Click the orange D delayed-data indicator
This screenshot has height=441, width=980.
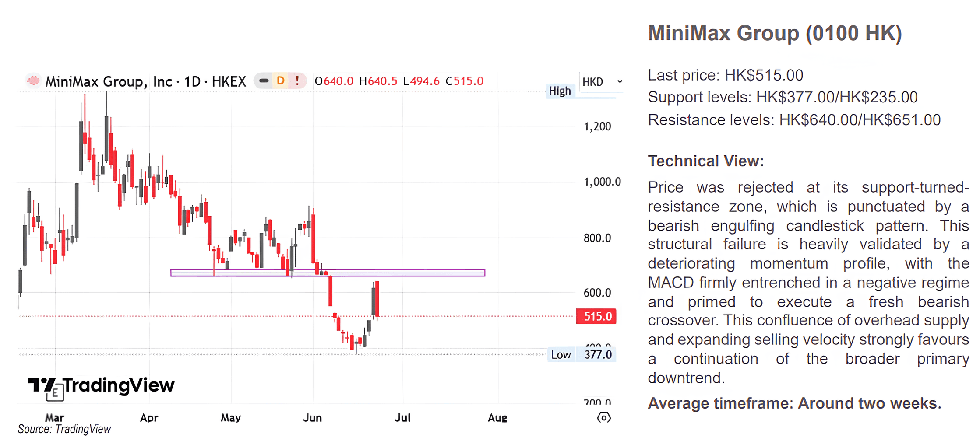point(281,80)
